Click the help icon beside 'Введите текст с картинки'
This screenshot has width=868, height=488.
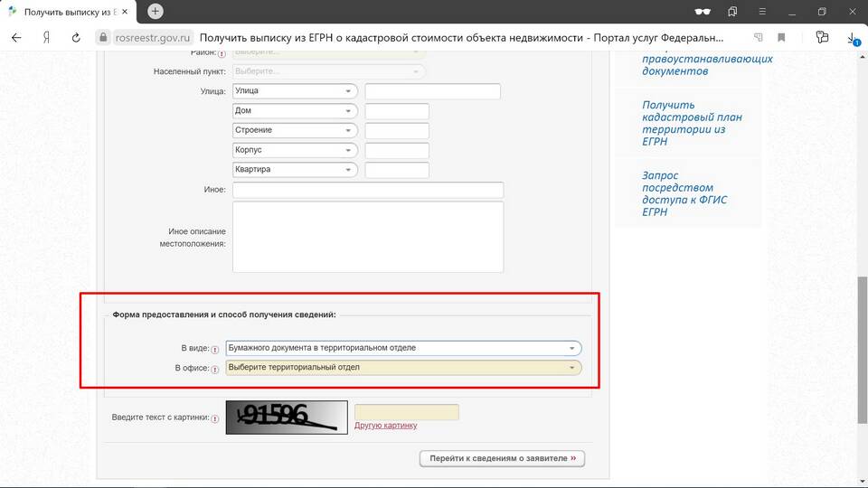[215, 418]
